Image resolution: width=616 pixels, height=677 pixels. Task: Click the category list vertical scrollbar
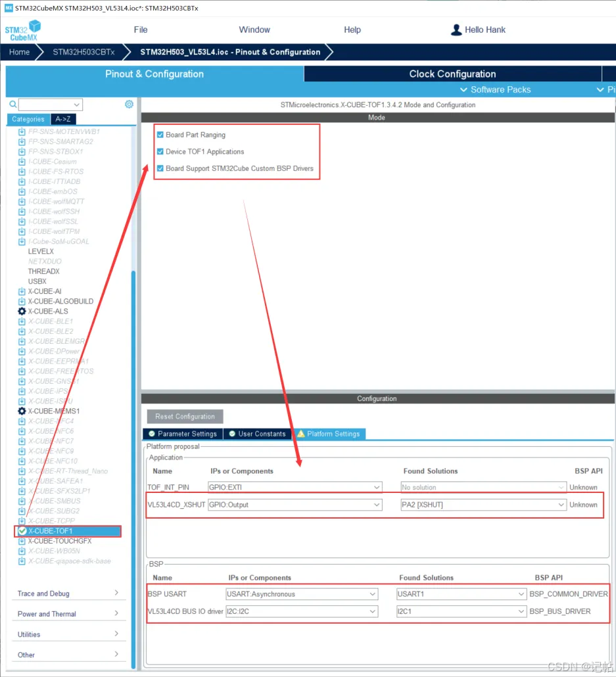(x=133, y=469)
